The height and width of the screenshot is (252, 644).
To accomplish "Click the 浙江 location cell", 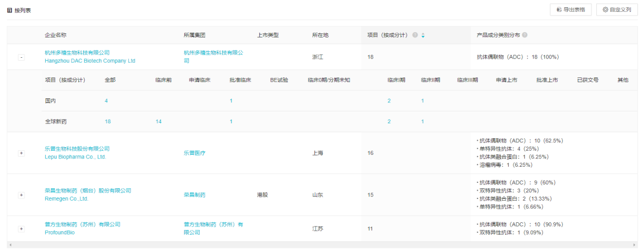I will pyautogui.click(x=317, y=57).
